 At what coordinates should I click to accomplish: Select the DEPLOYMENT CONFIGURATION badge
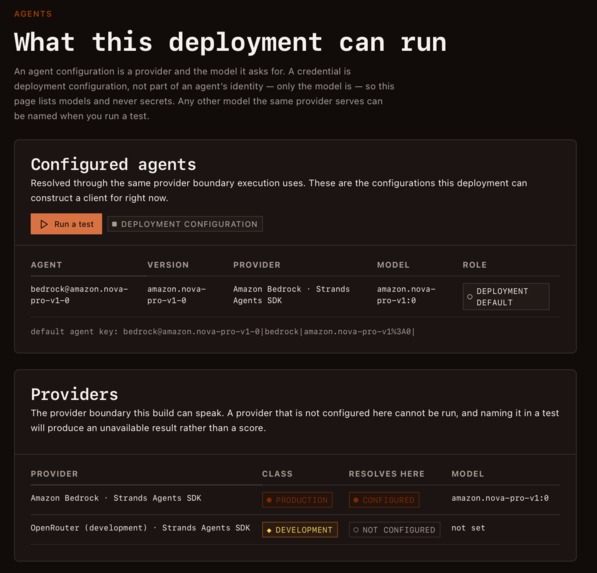tap(185, 224)
